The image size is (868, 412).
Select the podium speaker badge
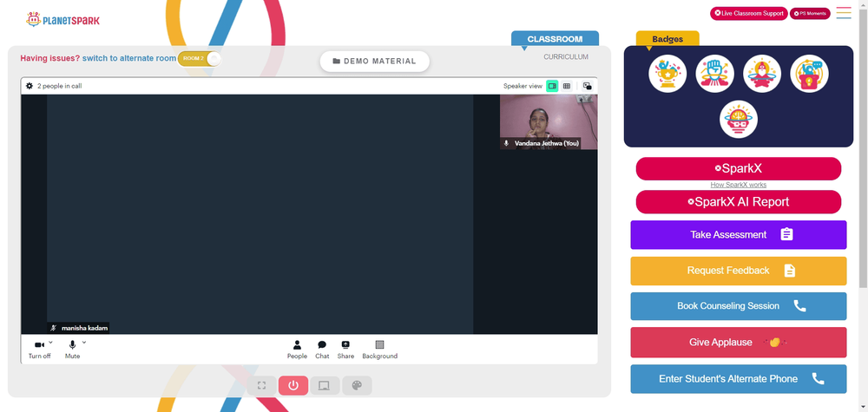(809, 74)
